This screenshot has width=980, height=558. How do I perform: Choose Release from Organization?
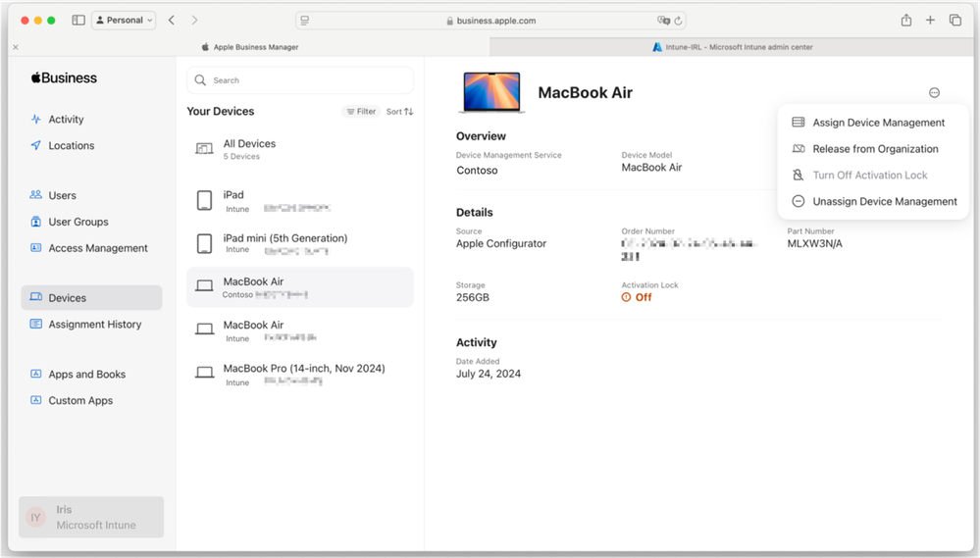872,149
